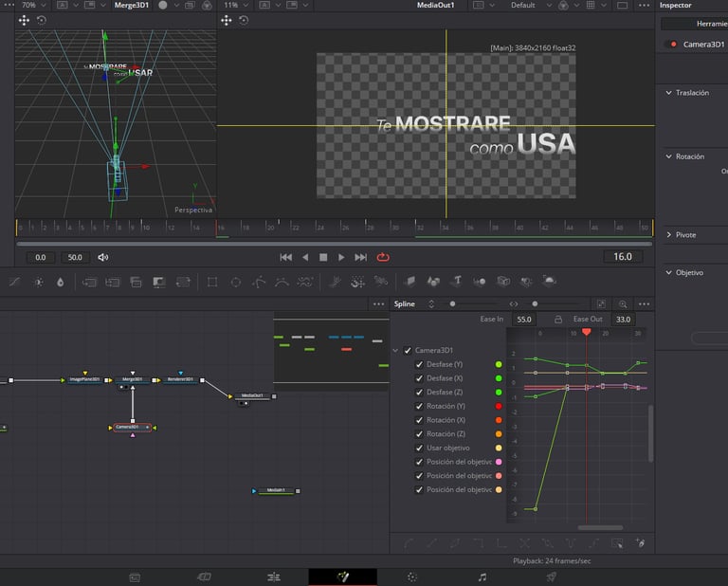Stop playback in the transport controls

pos(323,257)
